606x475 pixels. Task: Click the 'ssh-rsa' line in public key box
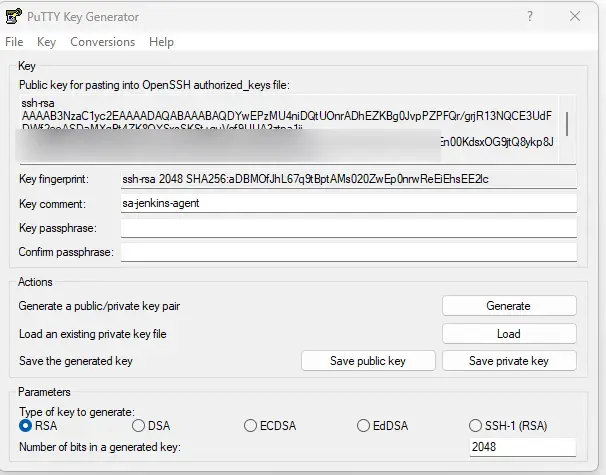click(38, 103)
